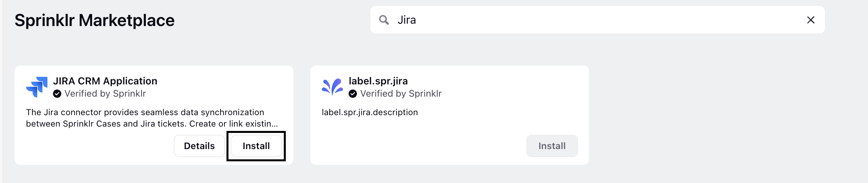Image resolution: width=868 pixels, height=183 pixels.
Task: Select the JIRA CRM Application title
Action: (x=105, y=81)
